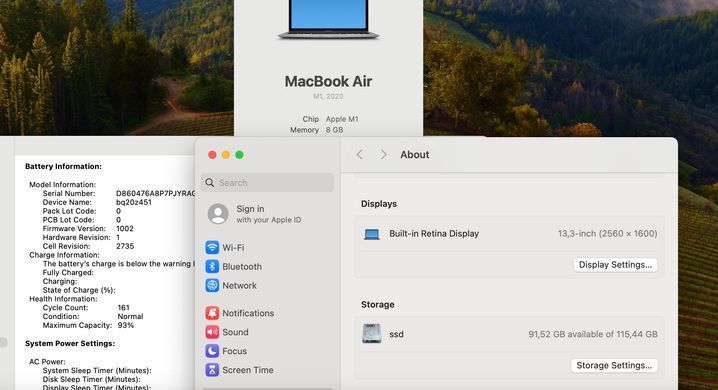This screenshot has height=390, width=718.
Task: Open the Bluetooth icon in the sidebar
Action: [212, 266]
